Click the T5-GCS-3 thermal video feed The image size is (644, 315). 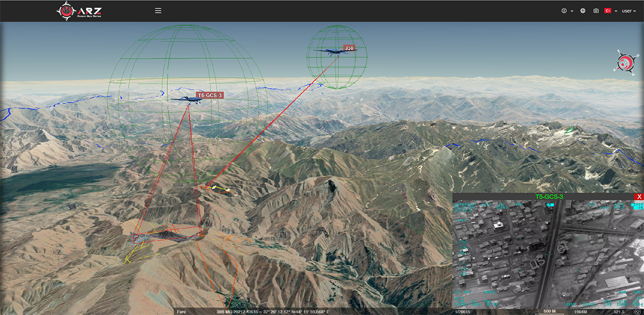point(547,255)
